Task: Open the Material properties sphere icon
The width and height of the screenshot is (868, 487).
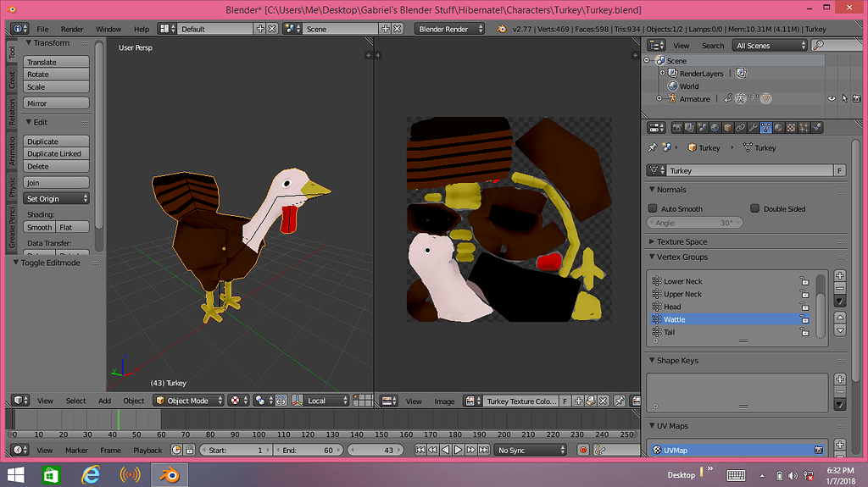Action: [x=778, y=128]
